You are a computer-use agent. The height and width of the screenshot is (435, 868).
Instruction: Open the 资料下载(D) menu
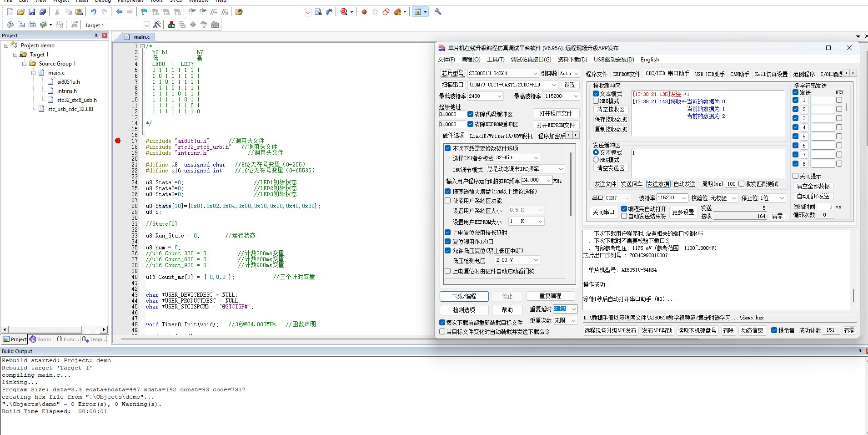click(572, 60)
